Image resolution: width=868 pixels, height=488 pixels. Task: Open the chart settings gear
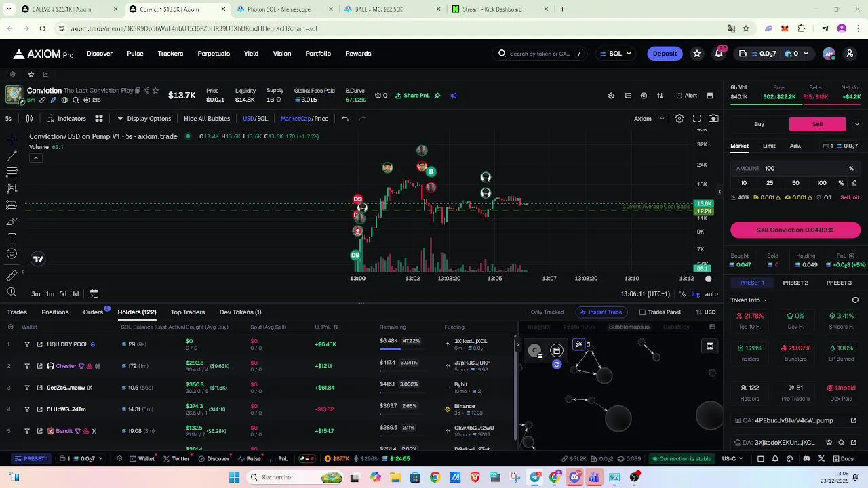pyautogui.click(x=679, y=118)
